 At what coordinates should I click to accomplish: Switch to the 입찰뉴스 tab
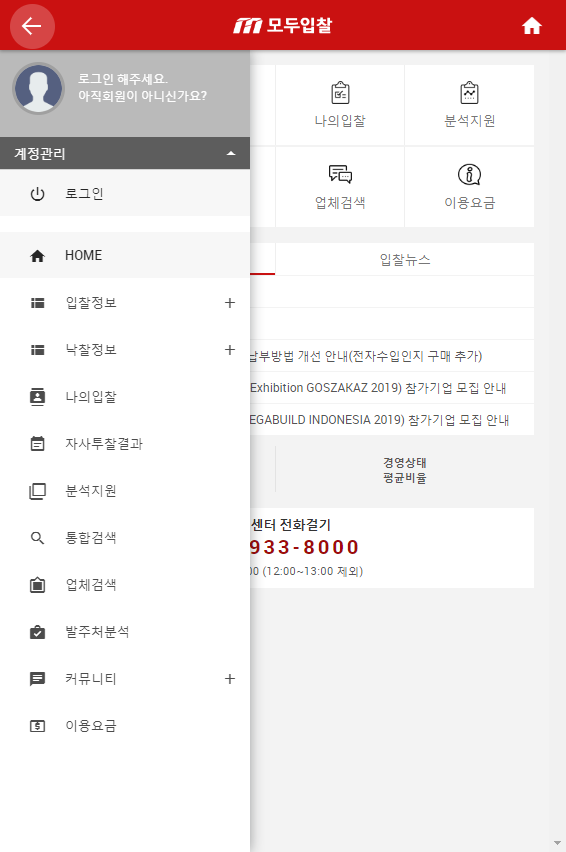pyautogui.click(x=405, y=259)
